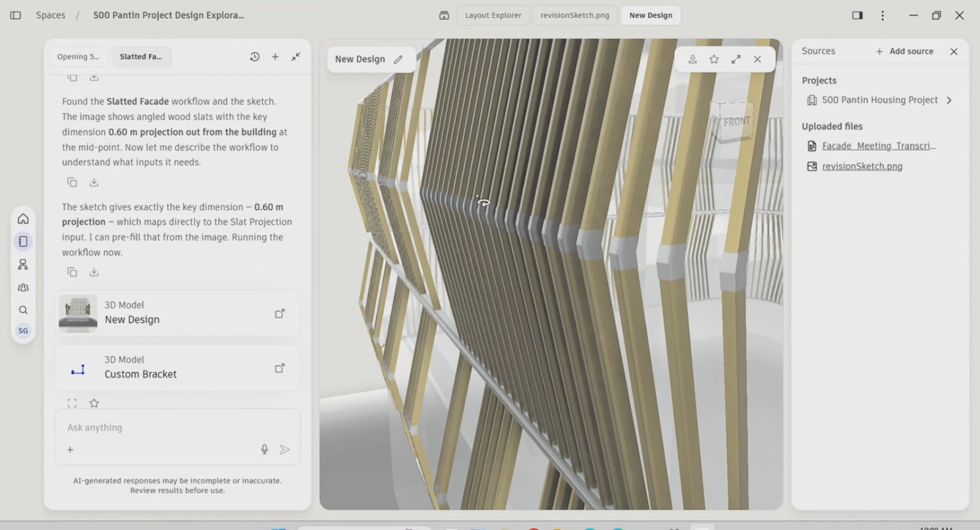Toggle the left sidebar panel

pyautogui.click(x=16, y=15)
